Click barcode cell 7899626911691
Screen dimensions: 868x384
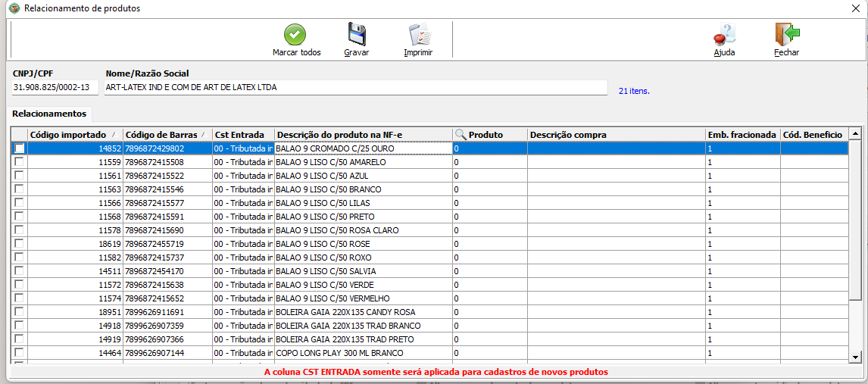(167, 311)
